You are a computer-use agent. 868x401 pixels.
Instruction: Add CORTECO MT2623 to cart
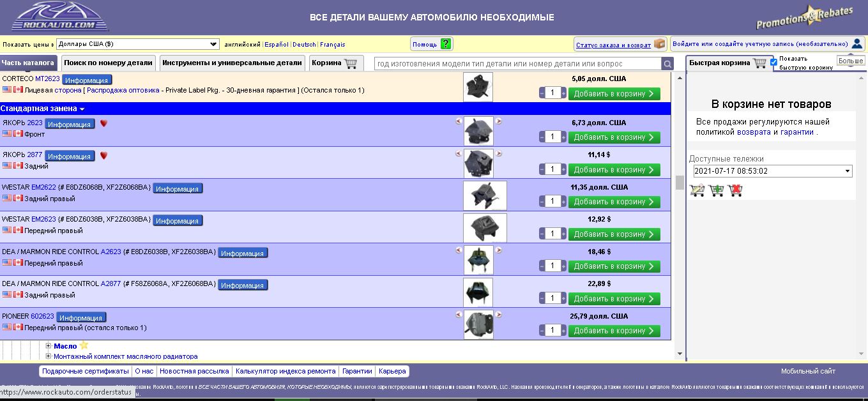coord(614,94)
